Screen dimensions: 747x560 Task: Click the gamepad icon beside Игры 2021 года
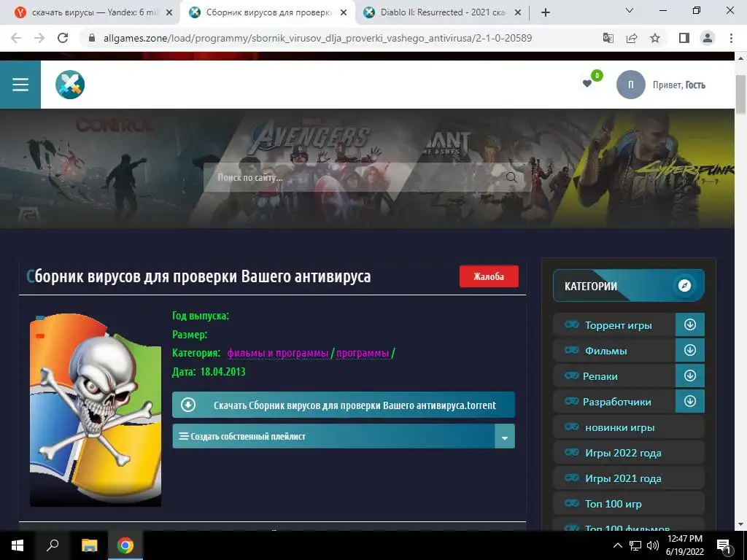click(572, 478)
